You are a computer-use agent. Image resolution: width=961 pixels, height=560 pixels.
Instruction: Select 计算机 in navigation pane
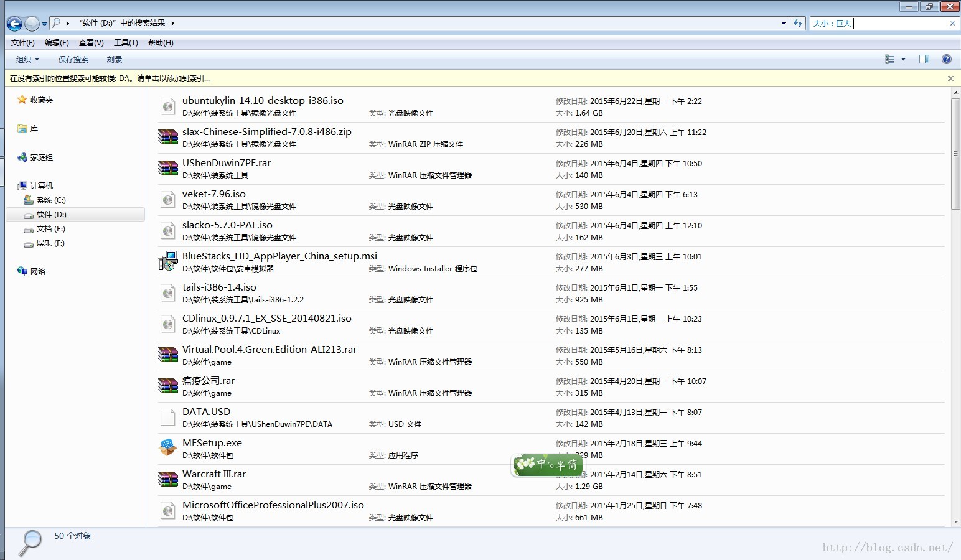(42, 186)
